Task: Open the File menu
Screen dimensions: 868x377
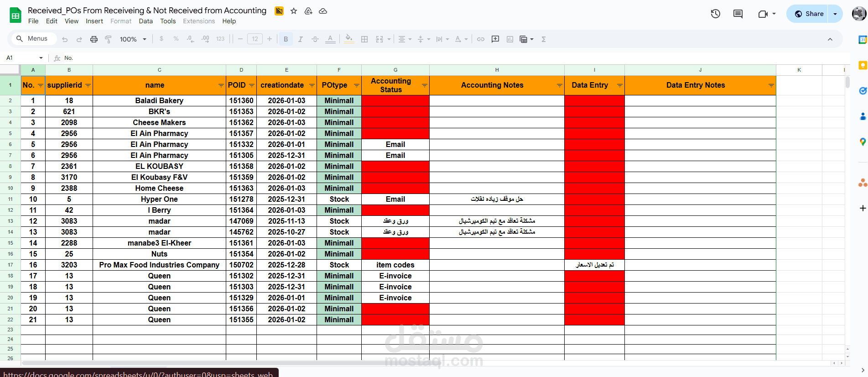Action: point(33,21)
